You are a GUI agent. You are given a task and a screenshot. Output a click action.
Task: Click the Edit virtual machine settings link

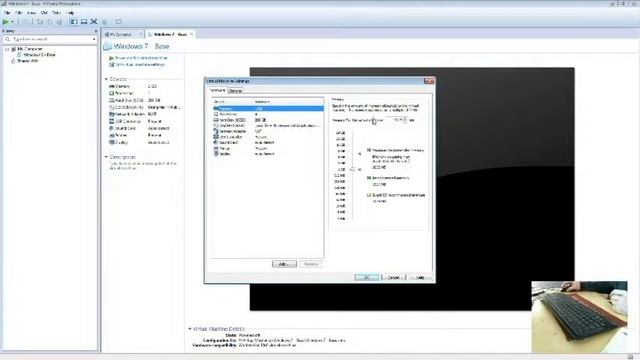(140, 64)
